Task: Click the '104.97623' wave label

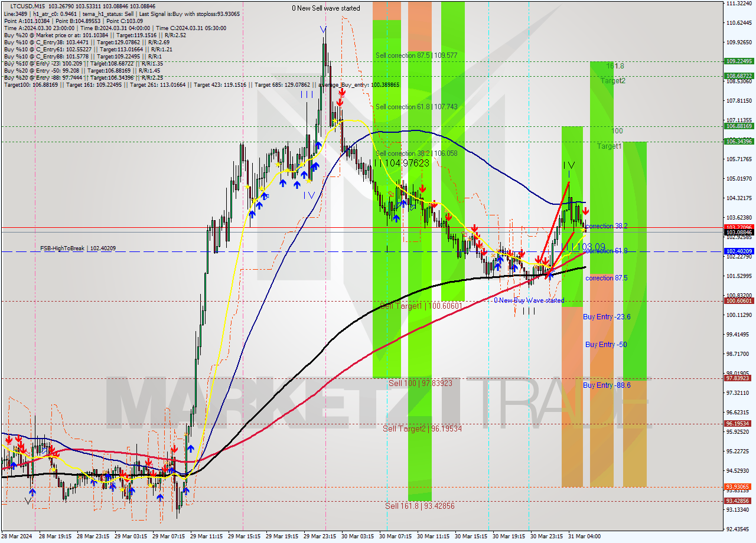Action: (408, 163)
